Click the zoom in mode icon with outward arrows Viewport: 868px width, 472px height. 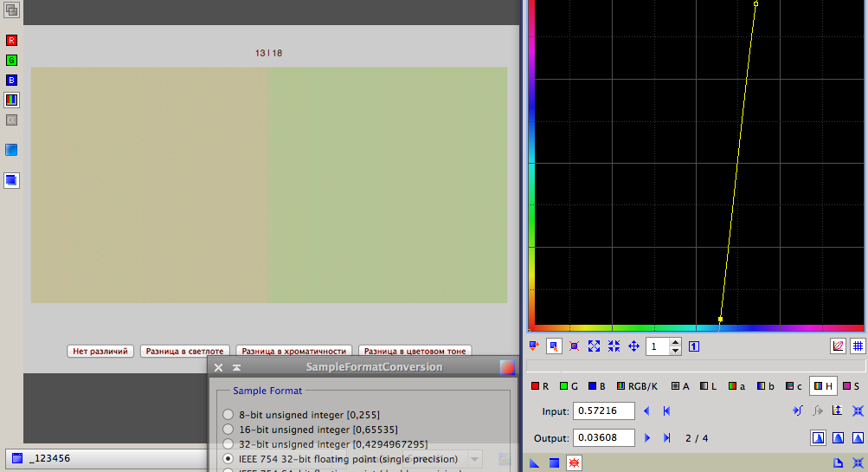click(x=594, y=346)
